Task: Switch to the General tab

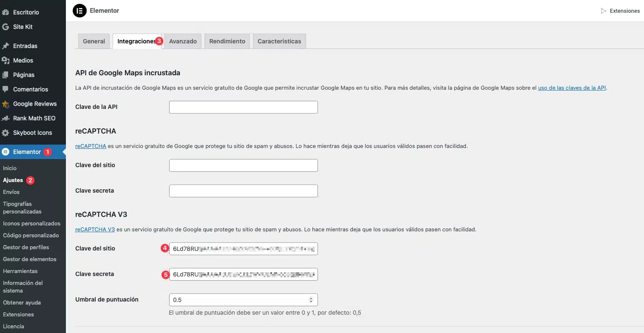Action: [x=94, y=41]
